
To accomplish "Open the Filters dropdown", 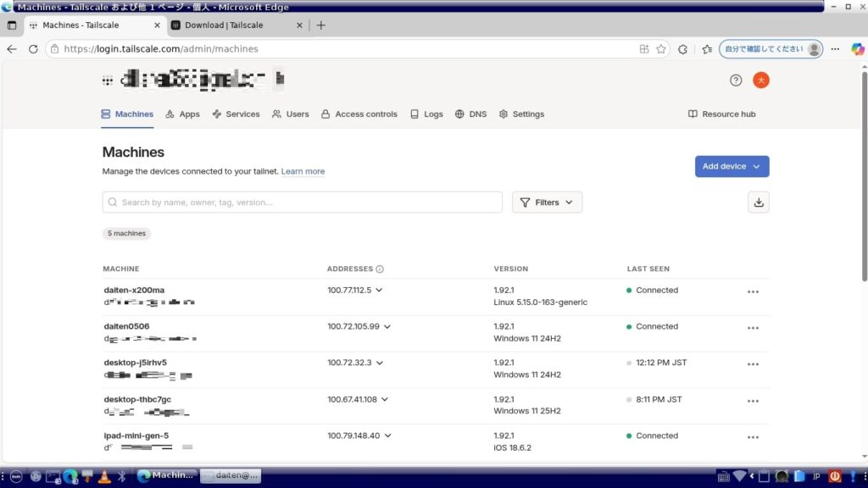I will point(547,202).
